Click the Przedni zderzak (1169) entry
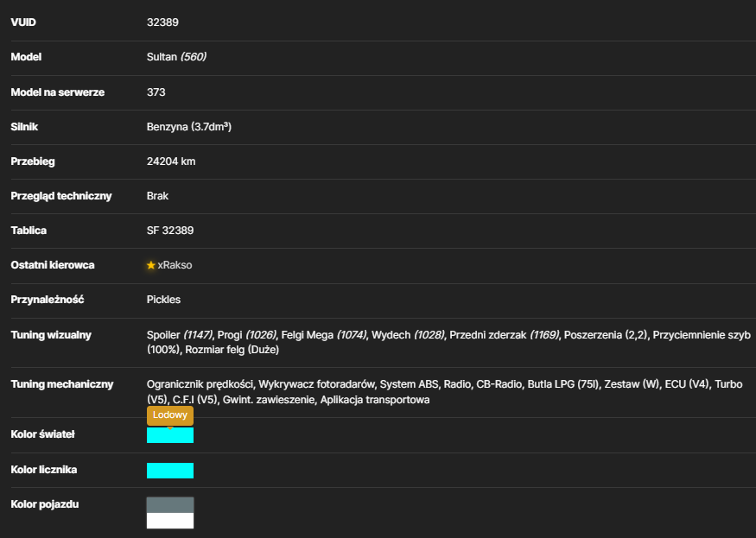This screenshot has width=756, height=538. 505,335
